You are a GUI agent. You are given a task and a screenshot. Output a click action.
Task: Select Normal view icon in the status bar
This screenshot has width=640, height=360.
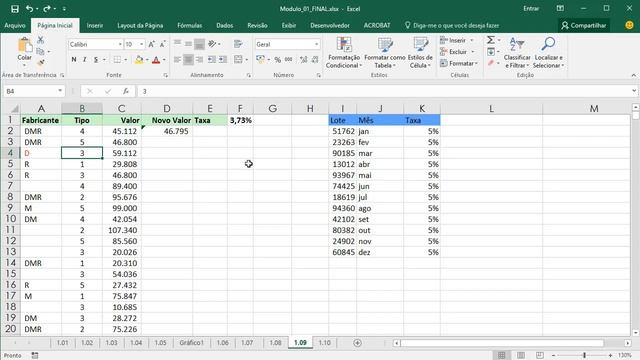click(502, 356)
